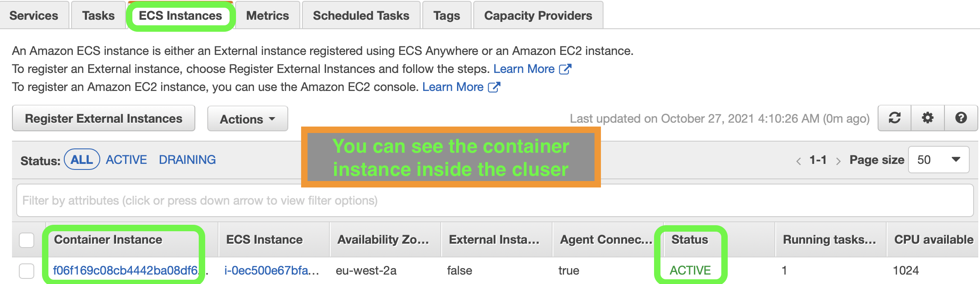
Task: Click external link icon after first Learn More
Action: [566, 68]
